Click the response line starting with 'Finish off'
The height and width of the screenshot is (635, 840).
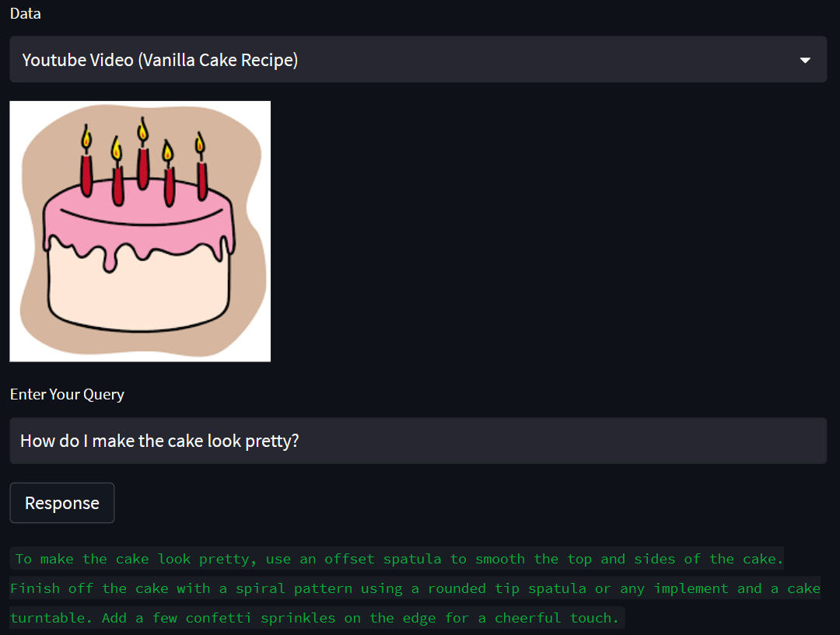pos(415,588)
